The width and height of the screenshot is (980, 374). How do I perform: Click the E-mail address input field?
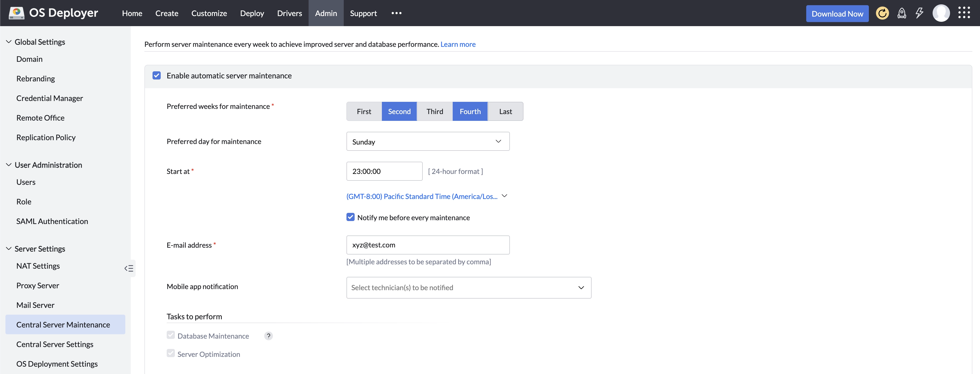[x=428, y=245]
